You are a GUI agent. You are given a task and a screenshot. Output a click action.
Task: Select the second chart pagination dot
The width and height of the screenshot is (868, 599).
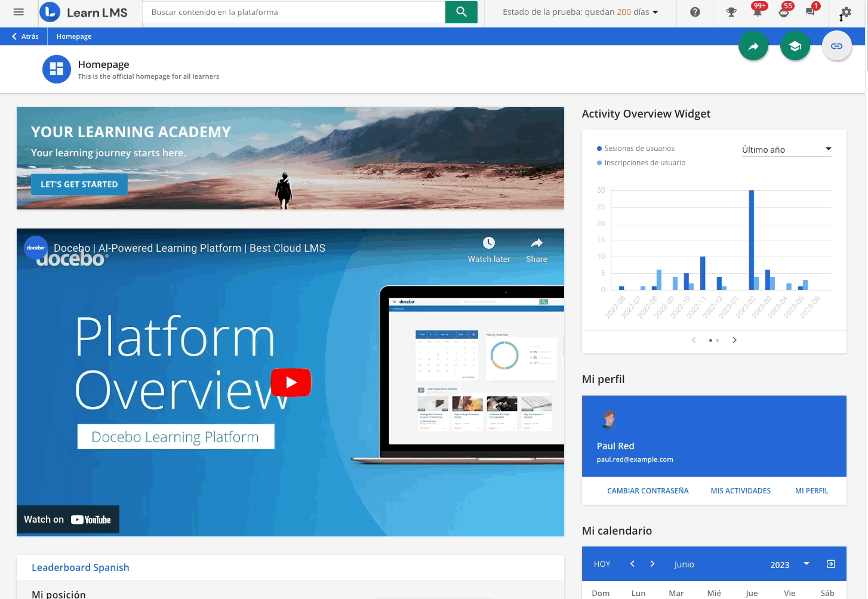click(x=717, y=340)
